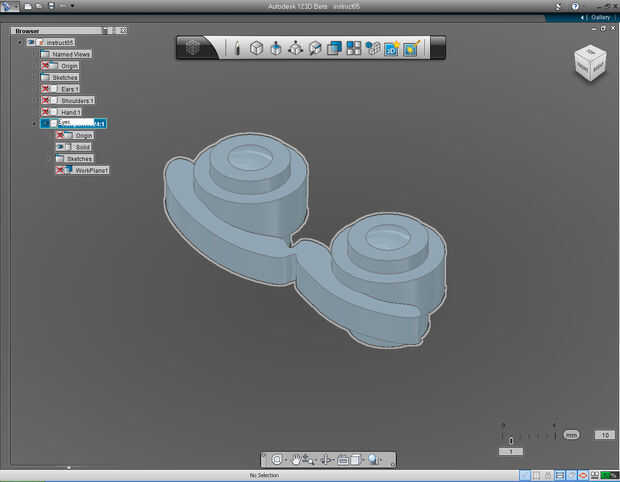
Task: Open the Pattern grid tool
Action: pos(353,48)
